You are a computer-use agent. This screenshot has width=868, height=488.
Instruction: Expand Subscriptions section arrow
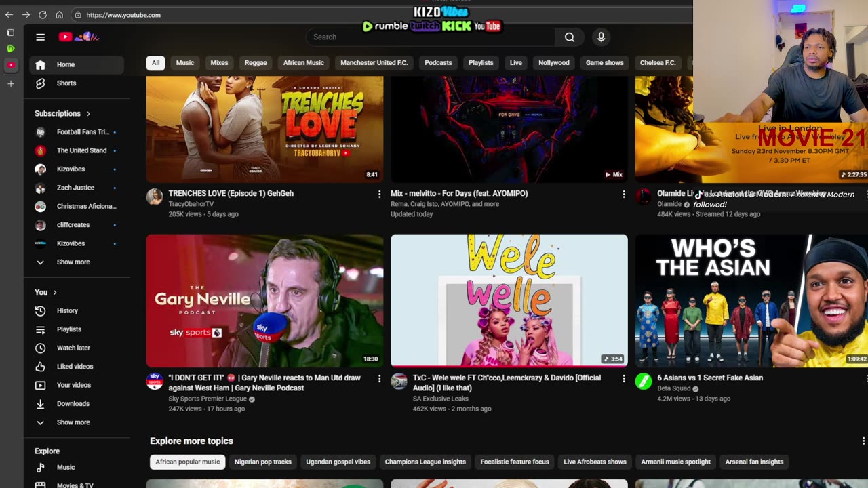tap(88, 114)
